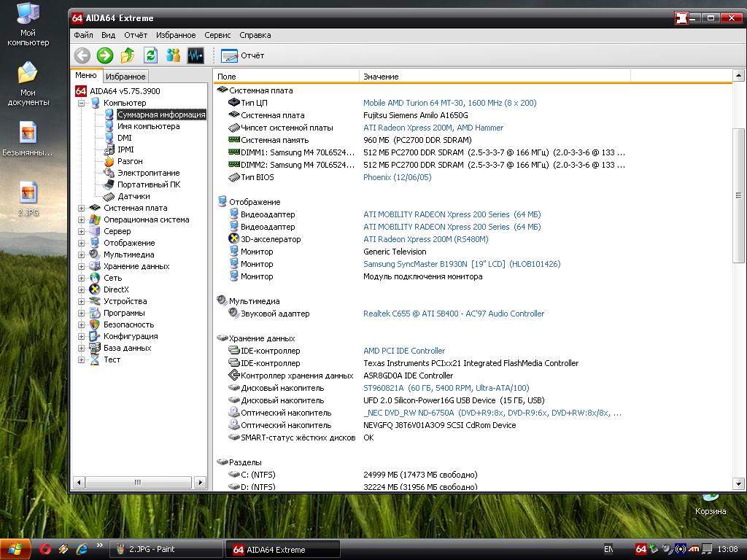Select the IPMI tree item
747x560 pixels.
click(125, 149)
